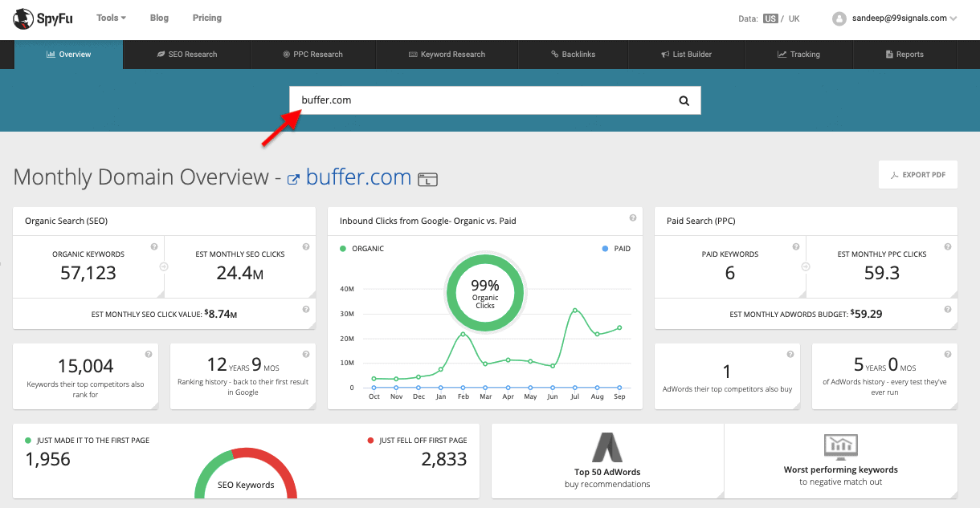Image resolution: width=980 pixels, height=508 pixels.
Task: Switch to the Backlinks tab
Action: 574,55
